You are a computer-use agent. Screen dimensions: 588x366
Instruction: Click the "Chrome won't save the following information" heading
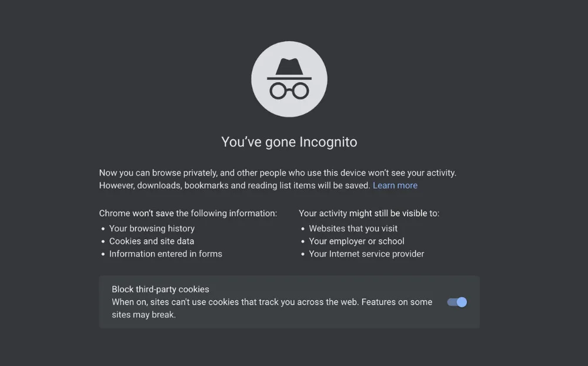pos(188,213)
